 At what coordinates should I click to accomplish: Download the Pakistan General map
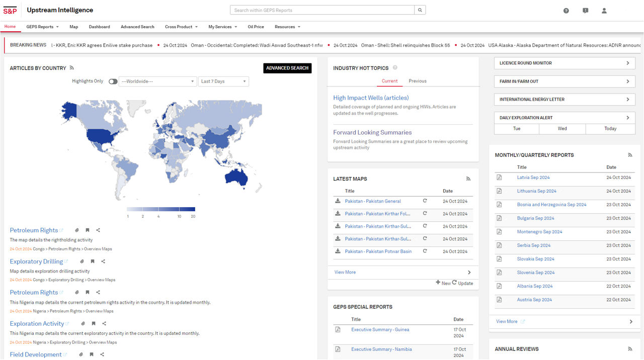338,201
